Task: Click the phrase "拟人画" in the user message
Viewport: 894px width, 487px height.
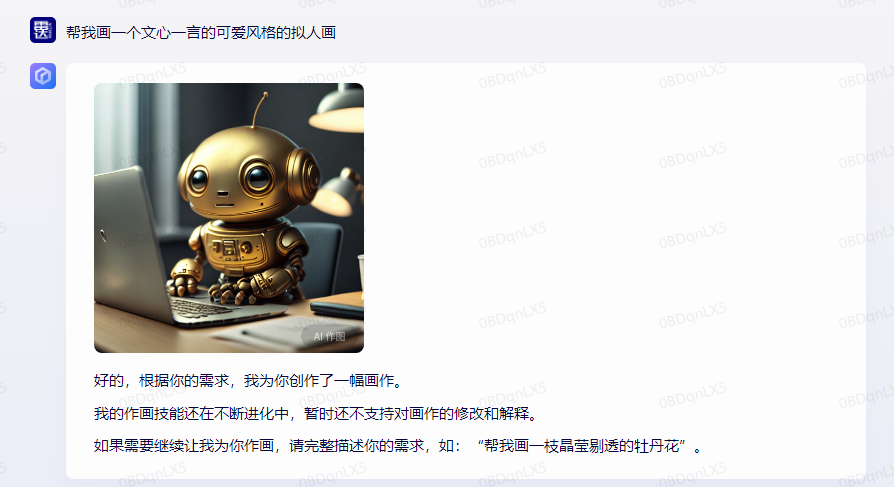Action: [313, 32]
